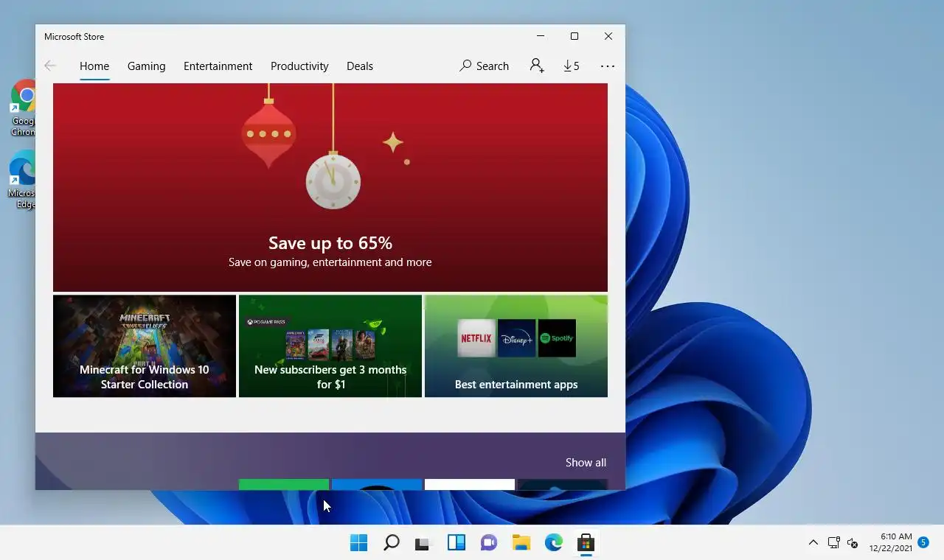
Task: Open the Entertainment tab
Action: [x=218, y=66]
